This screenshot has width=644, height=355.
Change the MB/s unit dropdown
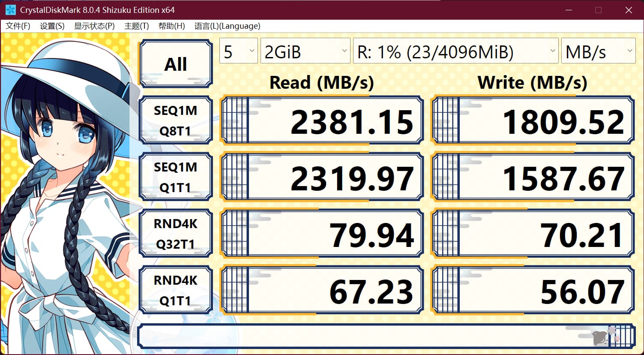[598, 51]
